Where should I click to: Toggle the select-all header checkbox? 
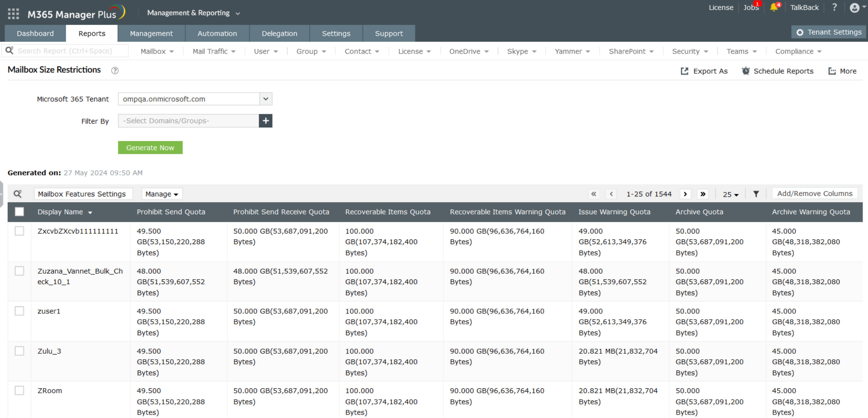[x=20, y=212]
